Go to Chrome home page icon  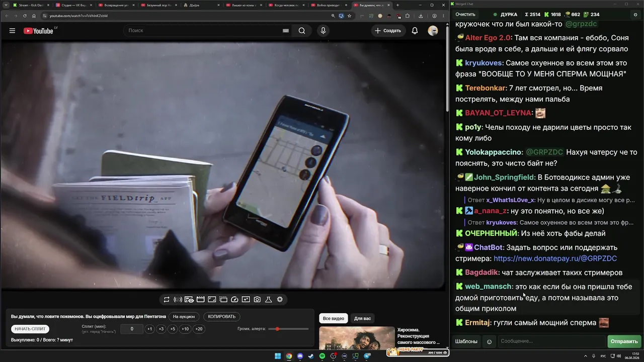[x=34, y=16]
